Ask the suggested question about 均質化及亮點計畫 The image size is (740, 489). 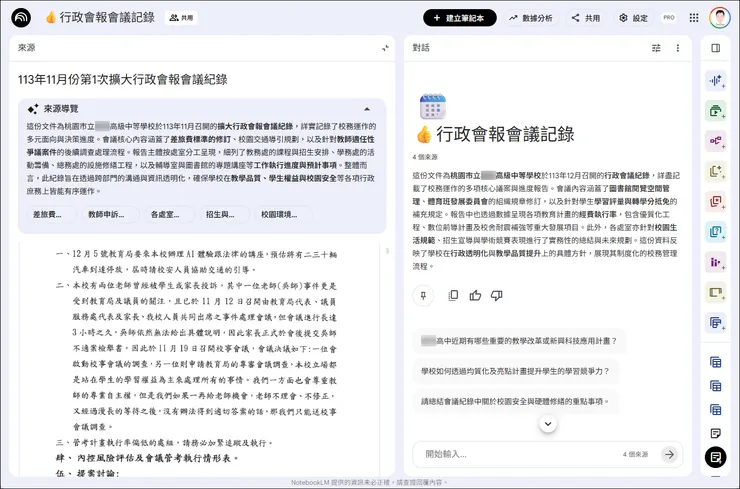coord(515,371)
